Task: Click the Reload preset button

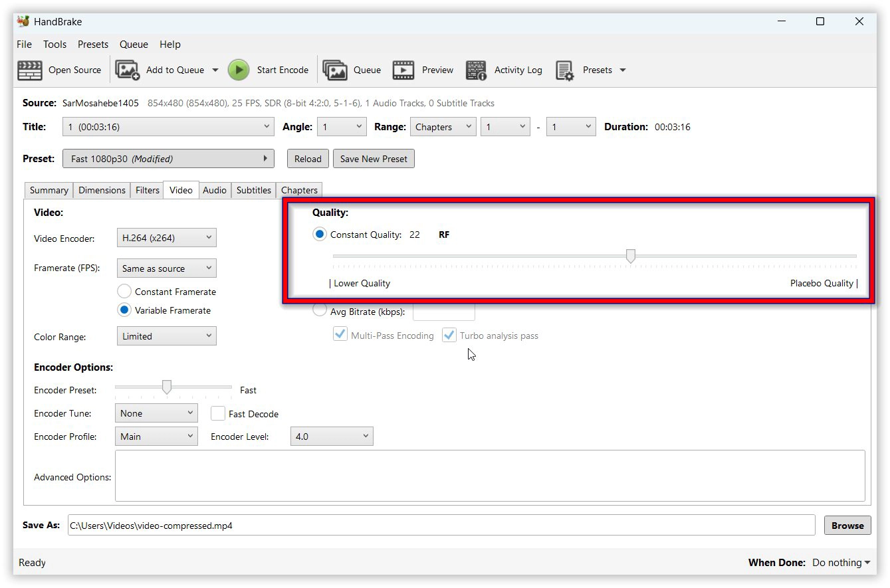Action: click(308, 159)
